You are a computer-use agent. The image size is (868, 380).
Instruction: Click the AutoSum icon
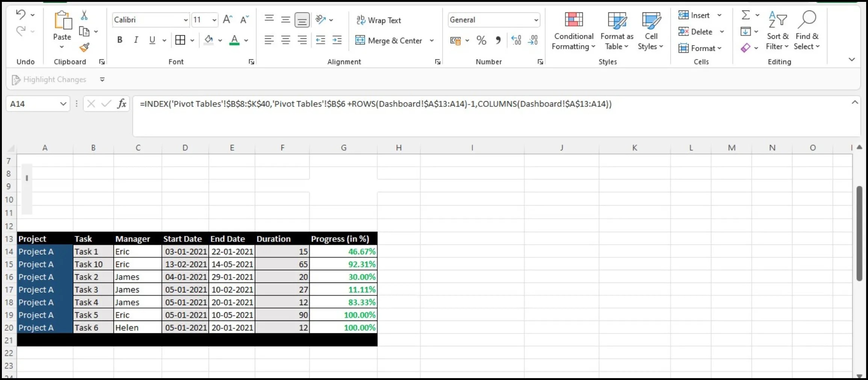tap(746, 15)
